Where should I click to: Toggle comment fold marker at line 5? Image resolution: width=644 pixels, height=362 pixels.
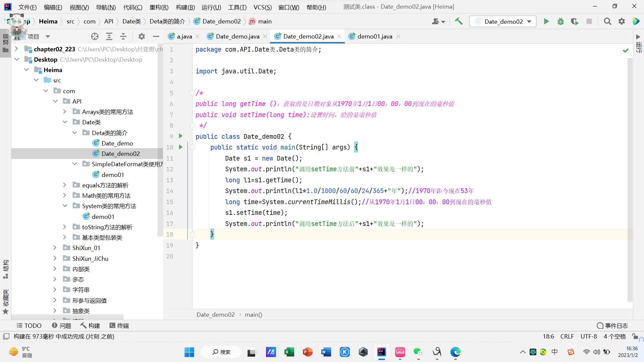pyautogui.click(x=193, y=93)
